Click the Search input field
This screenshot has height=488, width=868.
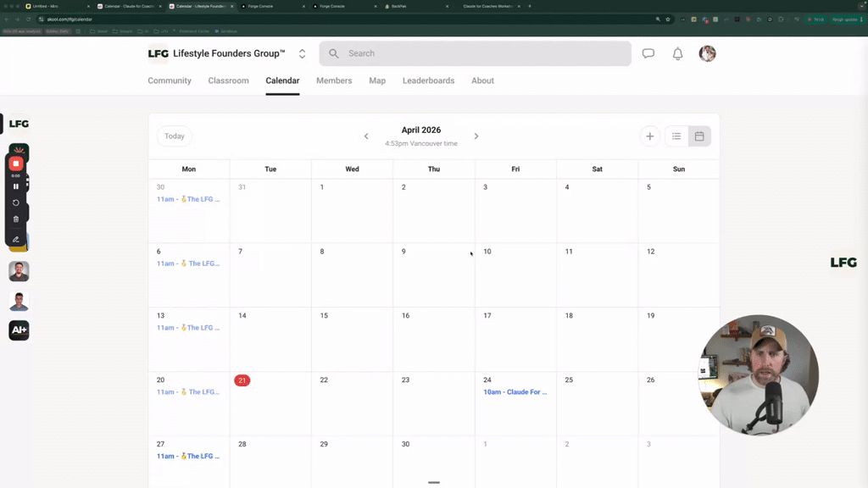(475, 53)
